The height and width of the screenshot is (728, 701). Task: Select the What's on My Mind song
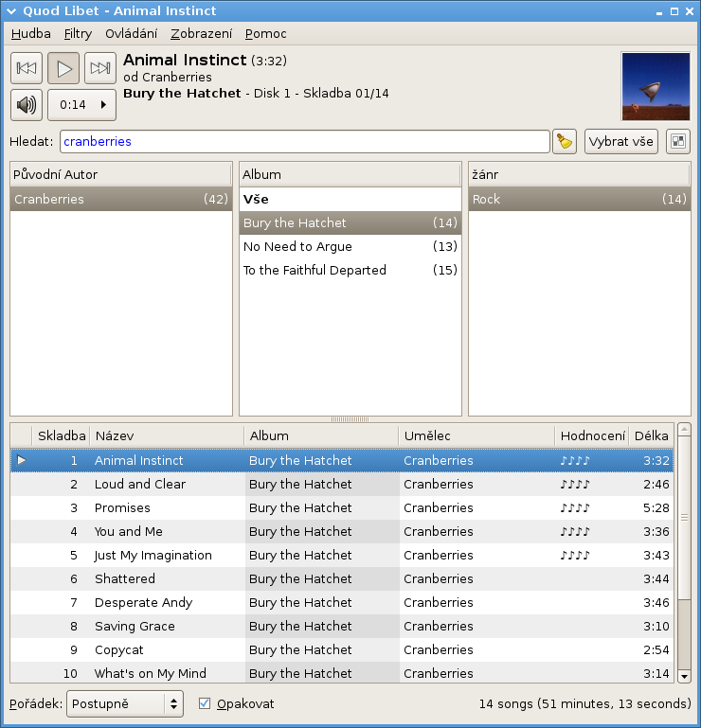click(342, 673)
